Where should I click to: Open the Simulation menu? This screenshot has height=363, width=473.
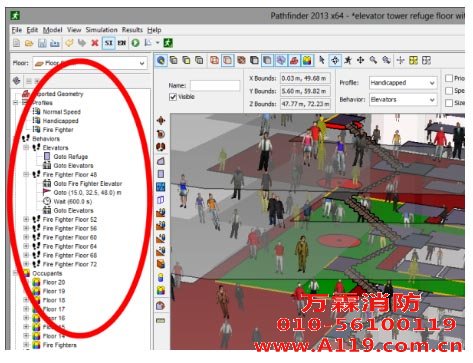point(101,30)
